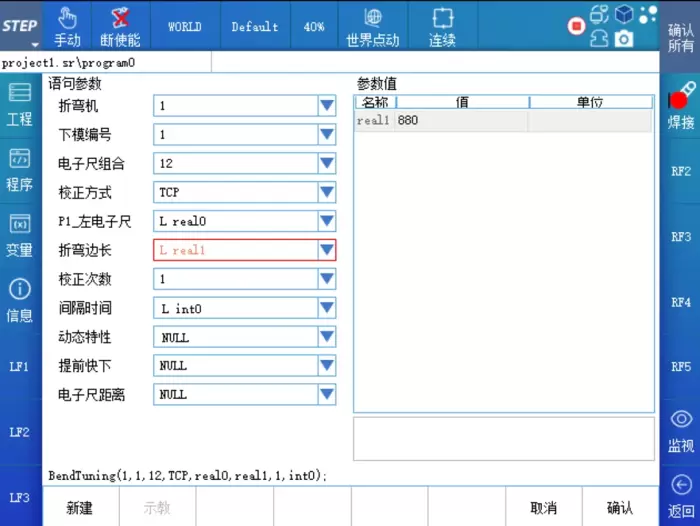The height and width of the screenshot is (526, 700).
Task: Open the STEP main menu
Action: click(20, 27)
